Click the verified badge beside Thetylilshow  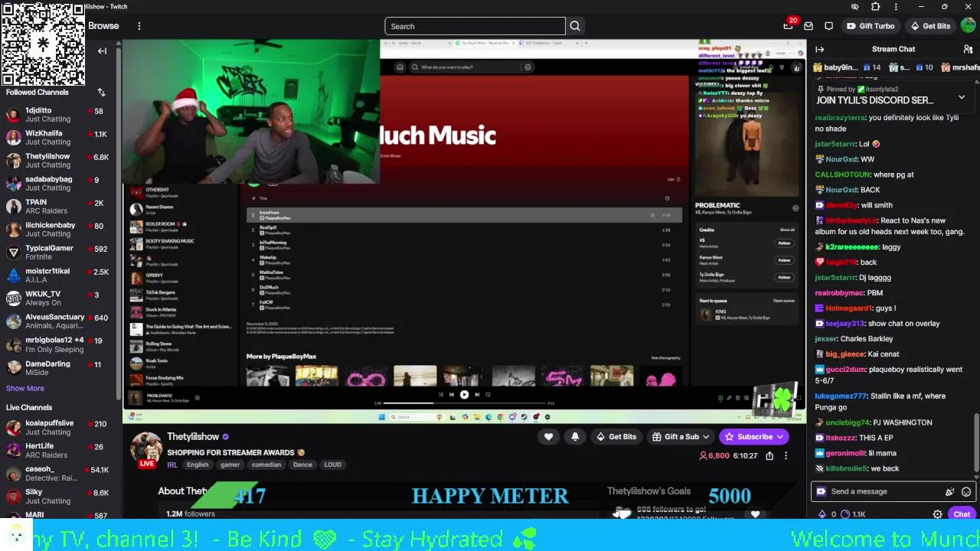click(225, 437)
